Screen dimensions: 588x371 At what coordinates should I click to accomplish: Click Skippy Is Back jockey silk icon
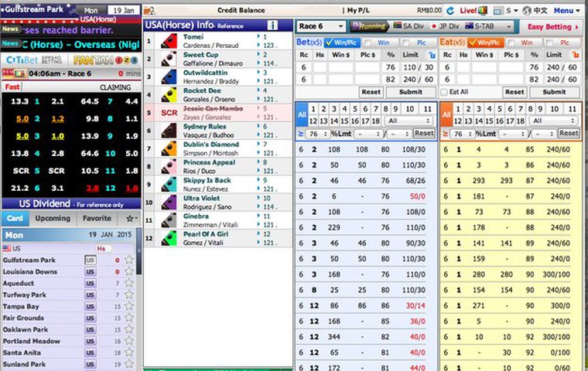pos(169,185)
